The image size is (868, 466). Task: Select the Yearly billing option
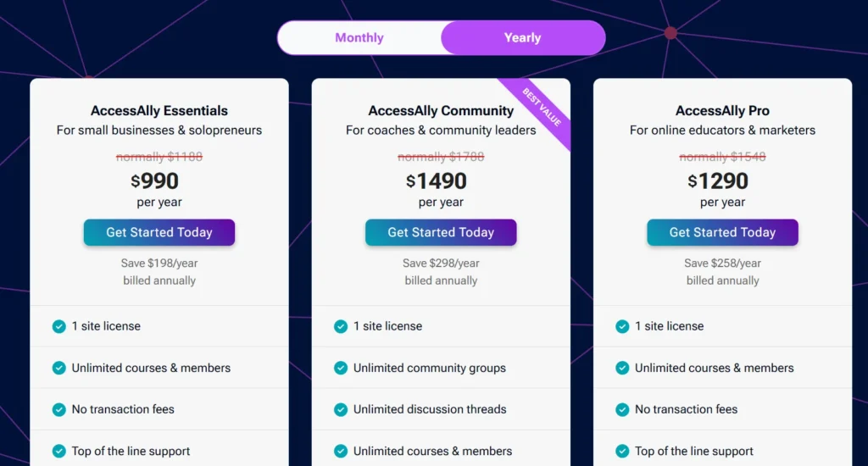[522, 37]
